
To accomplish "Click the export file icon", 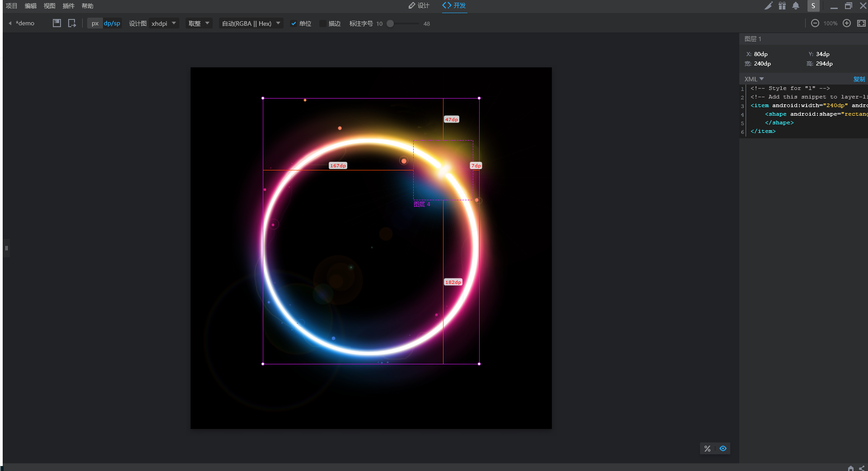I will [x=72, y=23].
